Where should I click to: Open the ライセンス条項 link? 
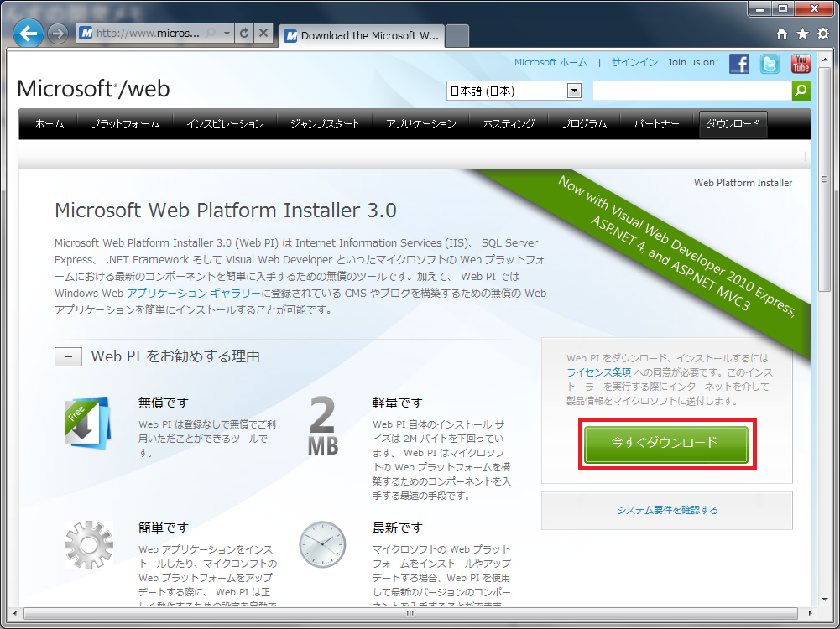[x=602, y=372]
